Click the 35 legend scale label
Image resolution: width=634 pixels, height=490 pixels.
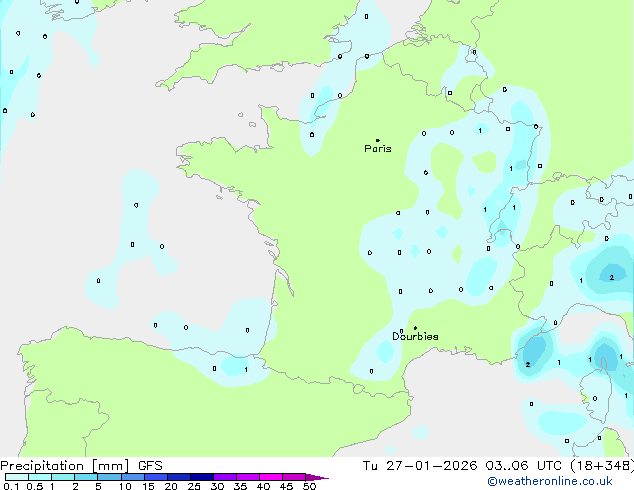[x=240, y=486]
